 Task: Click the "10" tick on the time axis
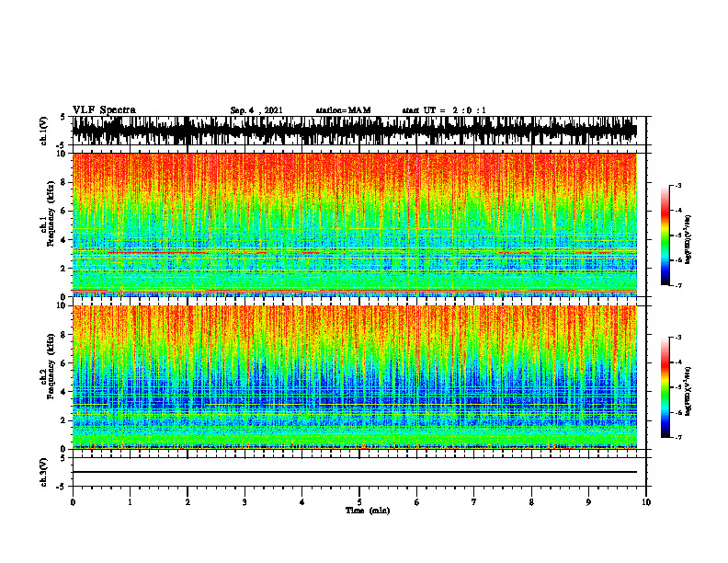(646, 502)
